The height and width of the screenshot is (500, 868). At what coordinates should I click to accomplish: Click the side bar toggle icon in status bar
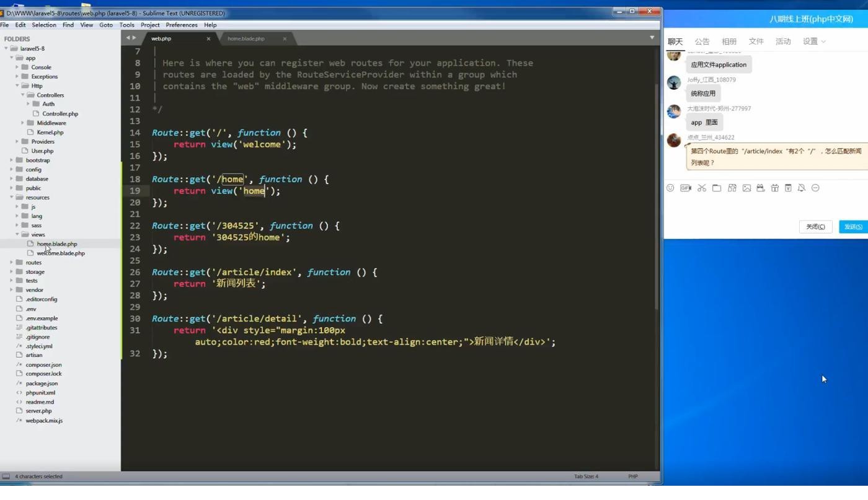(x=6, y=476)
